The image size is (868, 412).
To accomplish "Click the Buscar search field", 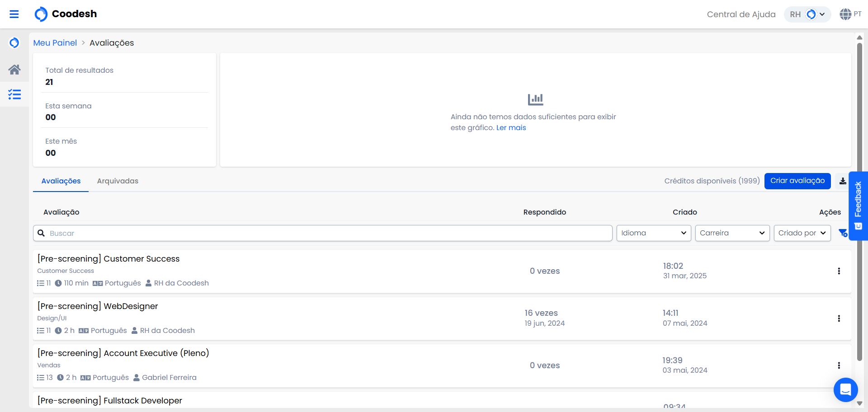I will [323, 233].
